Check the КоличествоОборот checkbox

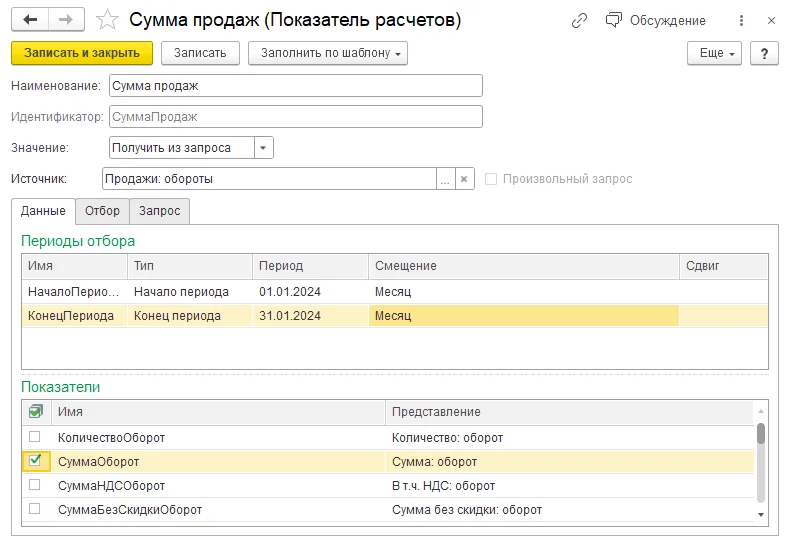tap(35, 437)
